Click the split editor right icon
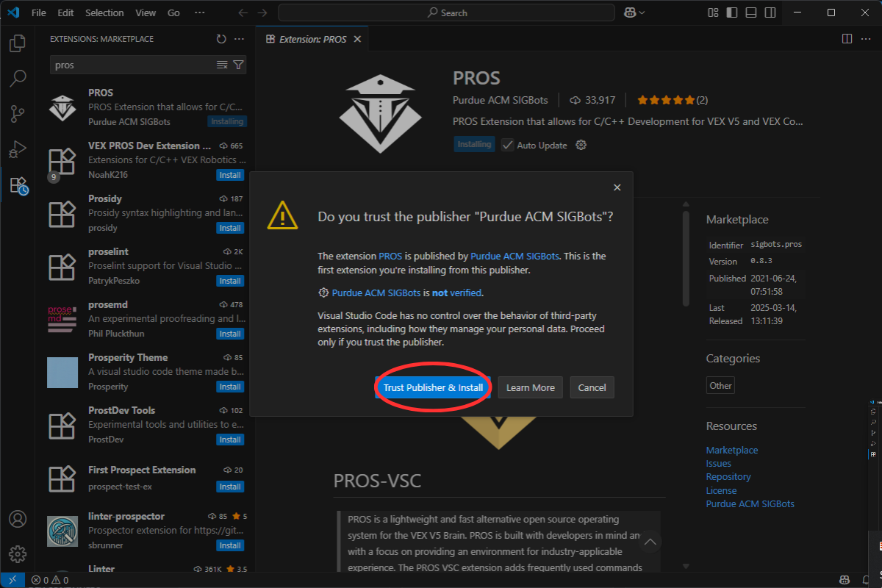The width and height of the screenshot is (882, 588). coord(847,39)
